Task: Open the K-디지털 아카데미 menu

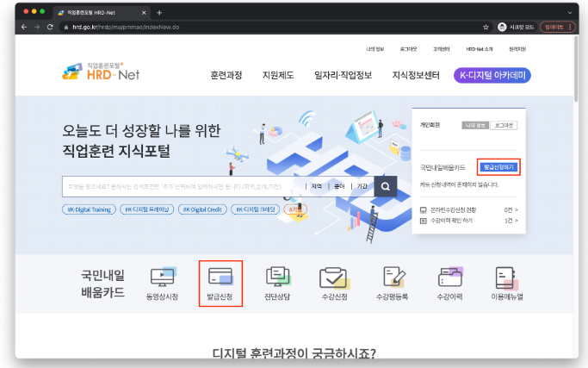Action: [x=492, y=75]
